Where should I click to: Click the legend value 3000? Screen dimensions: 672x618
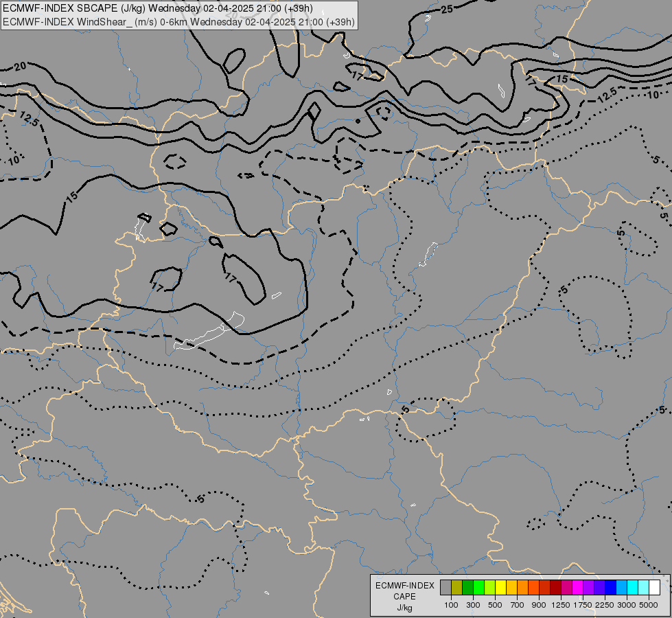tap(627, 605)
